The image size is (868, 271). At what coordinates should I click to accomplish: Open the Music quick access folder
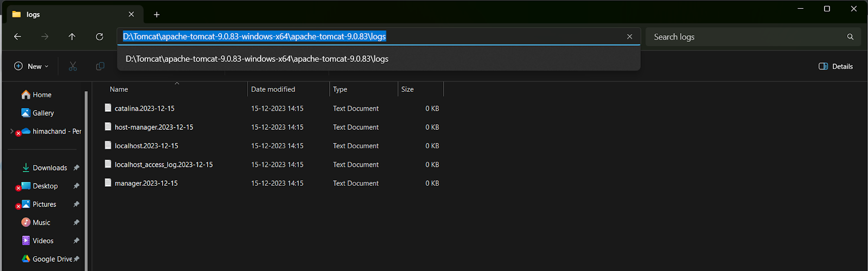click(36, 223)
